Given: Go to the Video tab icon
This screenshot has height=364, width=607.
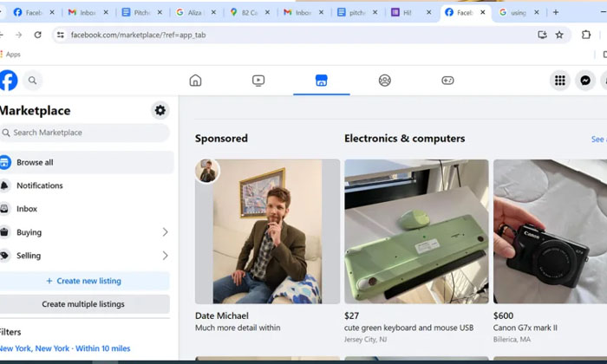Looking at the screenshot, I should [258, 81].
